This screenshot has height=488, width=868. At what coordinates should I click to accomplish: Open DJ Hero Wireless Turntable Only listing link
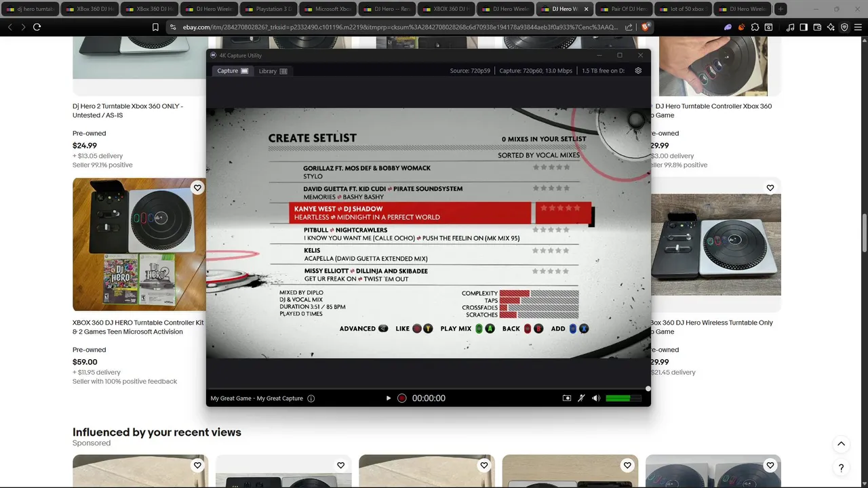711,327
